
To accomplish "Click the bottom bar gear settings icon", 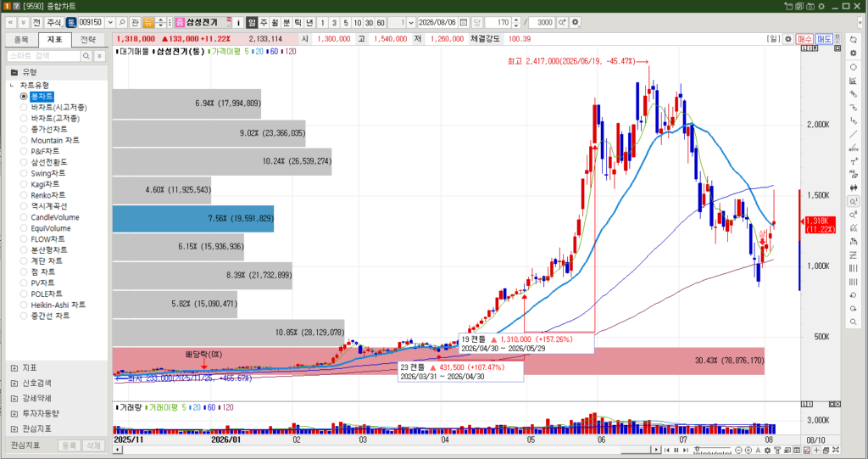I will click(768, 451).
